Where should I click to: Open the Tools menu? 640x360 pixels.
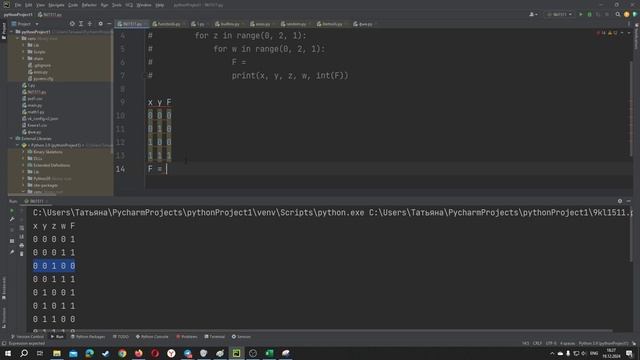[117, 5]
